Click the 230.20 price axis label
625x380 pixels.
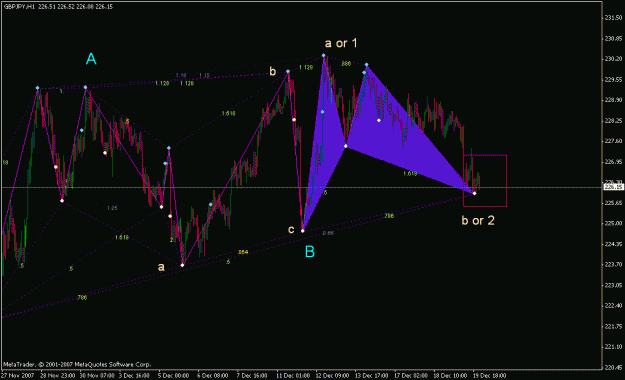tap(613, 59)
